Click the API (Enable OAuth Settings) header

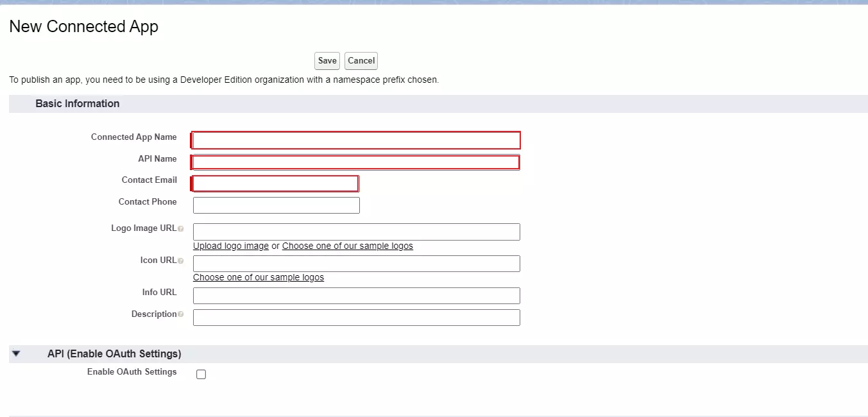(x=114, y=353)
